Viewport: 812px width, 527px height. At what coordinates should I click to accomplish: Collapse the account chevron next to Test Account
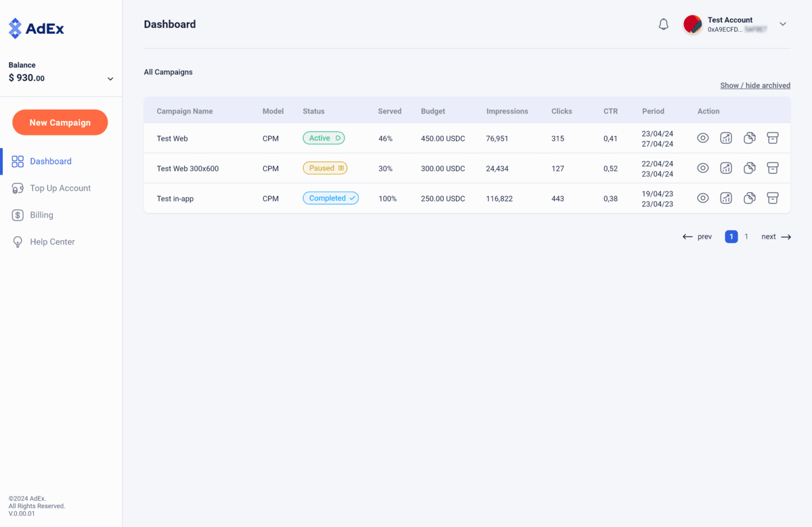tap(783, 24)
